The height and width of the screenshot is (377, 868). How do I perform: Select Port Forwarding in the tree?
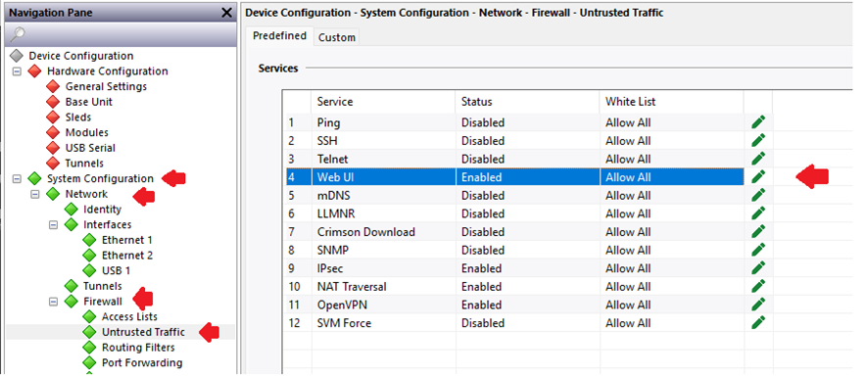coord(142,362)
